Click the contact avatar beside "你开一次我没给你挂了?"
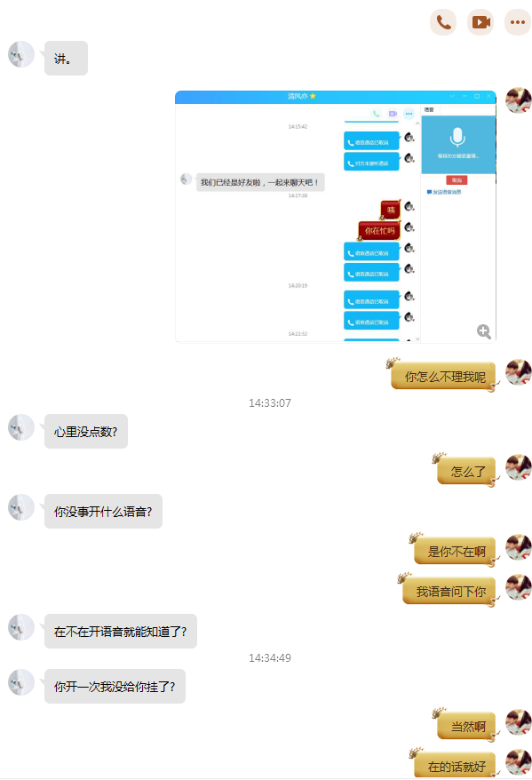 tap(21, 682)
